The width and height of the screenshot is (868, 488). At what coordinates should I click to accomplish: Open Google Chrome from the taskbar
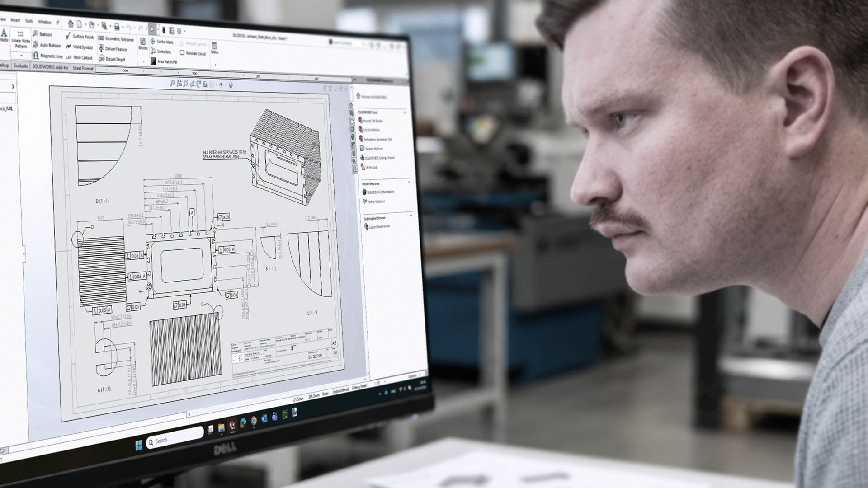pyautogui.click(x=254, y=421)
